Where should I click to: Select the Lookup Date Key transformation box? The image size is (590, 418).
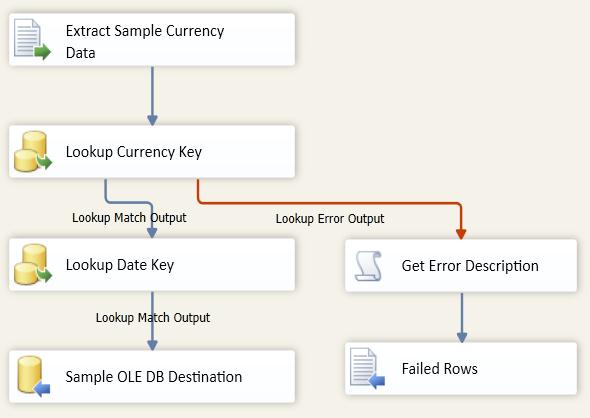pos(152,264)
